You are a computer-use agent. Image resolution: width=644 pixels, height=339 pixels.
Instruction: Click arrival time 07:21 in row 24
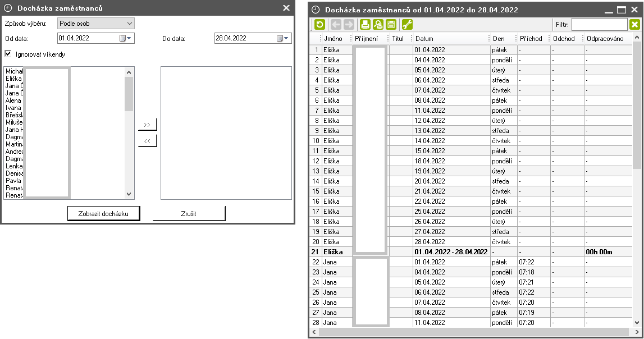[527, 282]
